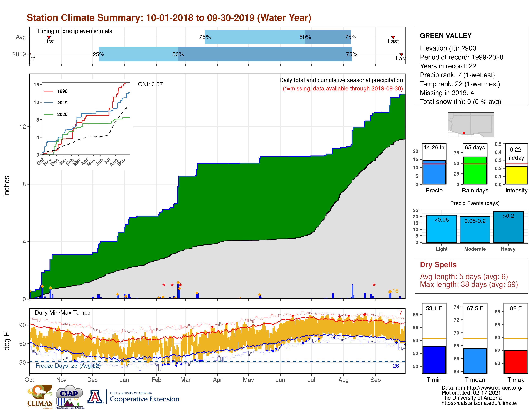
Task: Click the red T-max bar
Action: (516, 362)
